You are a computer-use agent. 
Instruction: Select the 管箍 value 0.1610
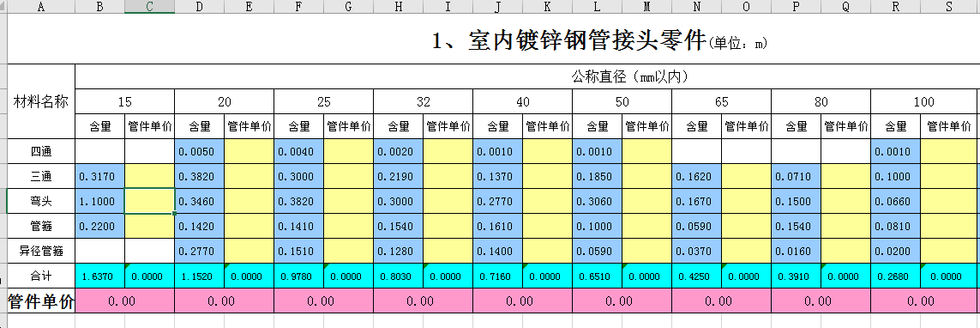pos(497,226)
